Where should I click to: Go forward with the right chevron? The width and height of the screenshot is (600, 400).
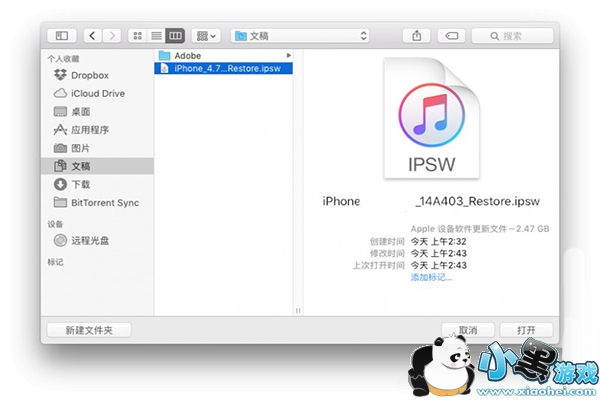[112, 36]
